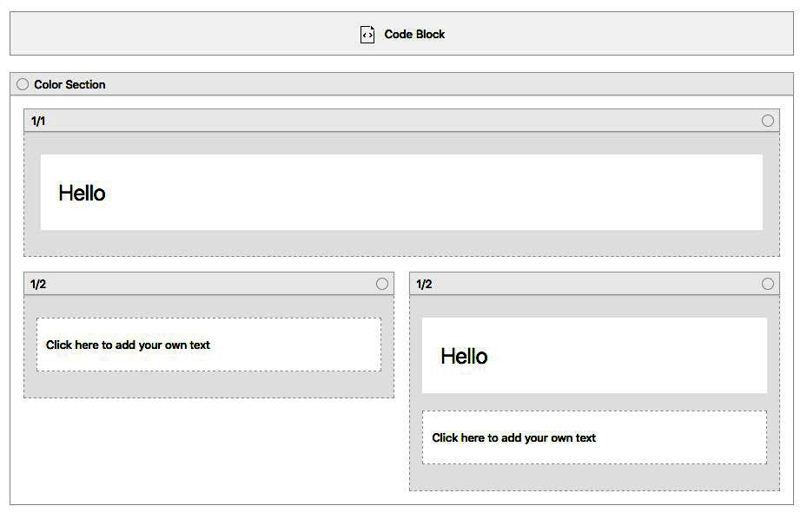This screenshot has height=532, width=807.
Task: Toggle the Color Section circle
Action: [22, 84]
